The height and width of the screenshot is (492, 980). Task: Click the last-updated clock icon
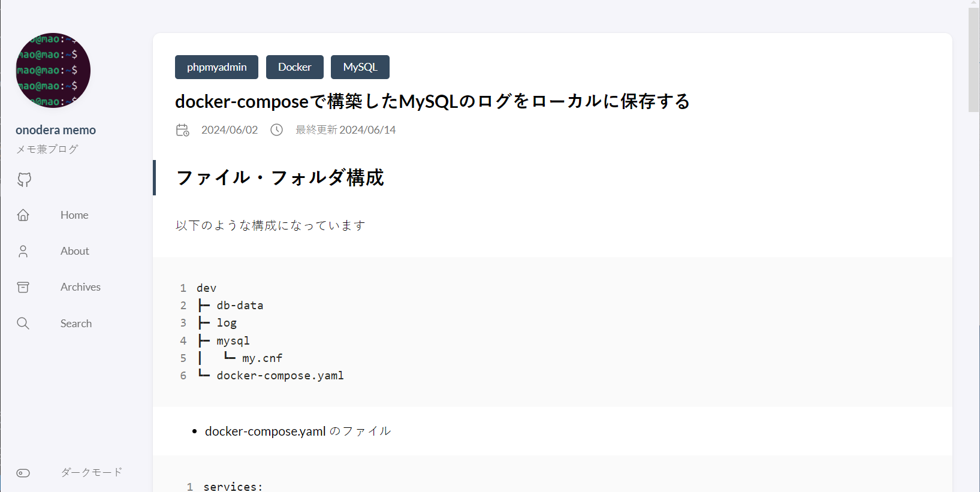(x=276, y=130)
